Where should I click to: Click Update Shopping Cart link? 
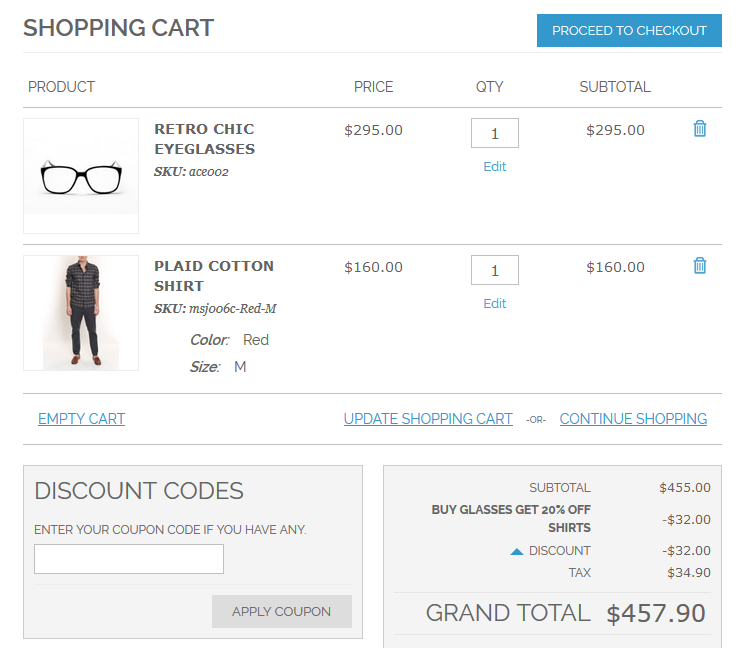tap(428, 419)
